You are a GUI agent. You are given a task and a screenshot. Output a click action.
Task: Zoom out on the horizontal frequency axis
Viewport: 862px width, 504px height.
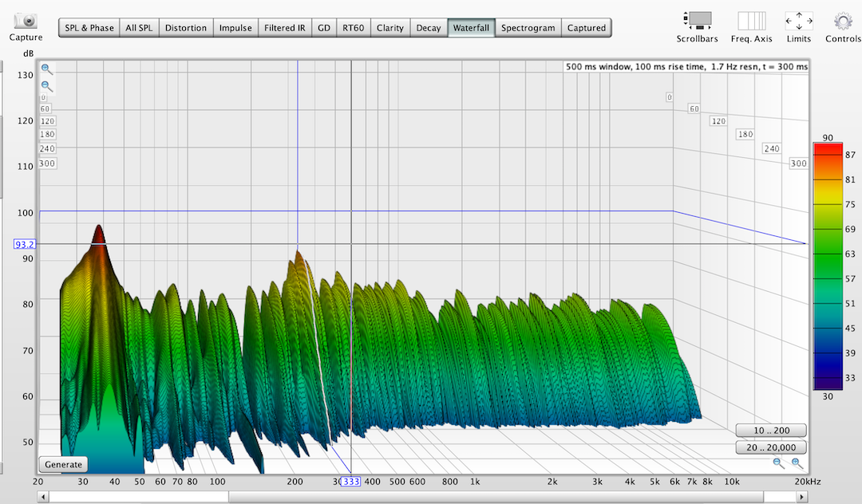tap(779, 463)
